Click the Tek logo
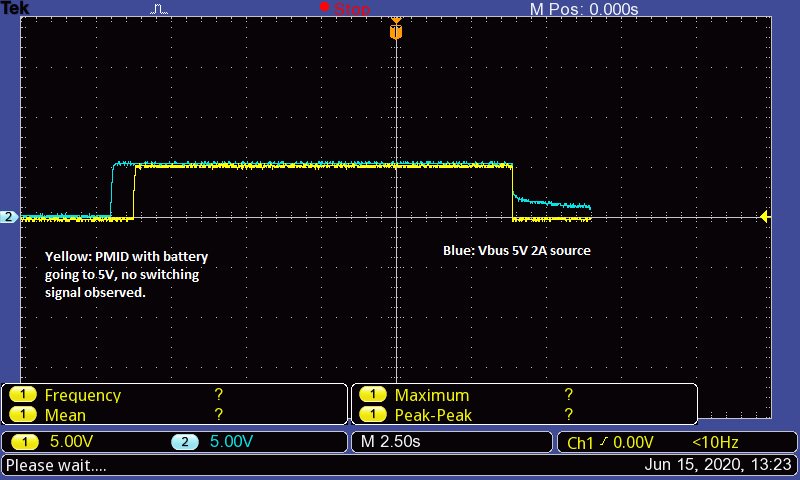 pyautogui.click(x=15, y=8)
